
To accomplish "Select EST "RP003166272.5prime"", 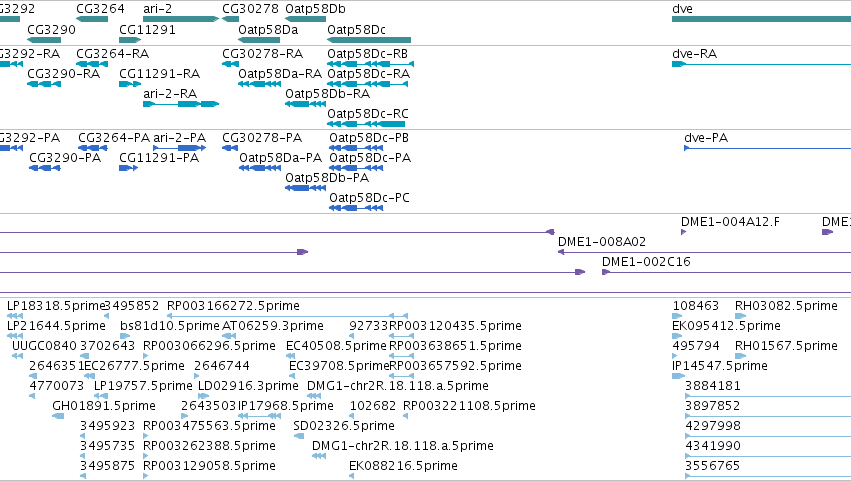I will click(233, 306).
